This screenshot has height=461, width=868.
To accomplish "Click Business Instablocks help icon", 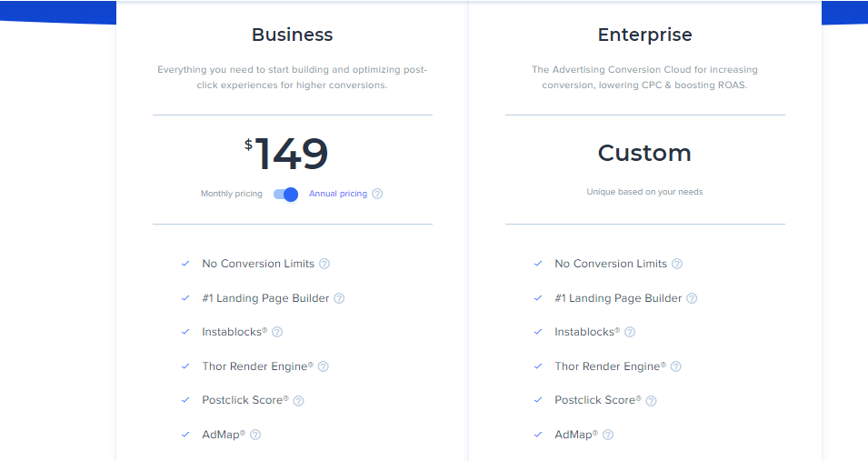I will tap(277, 332).
